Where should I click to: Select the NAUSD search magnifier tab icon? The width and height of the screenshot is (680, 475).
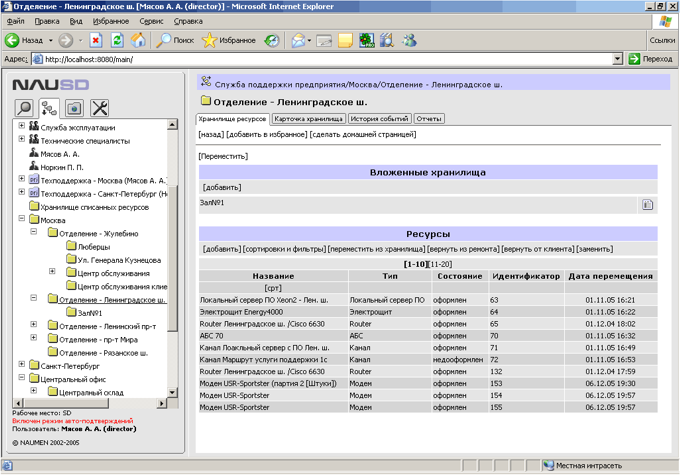[x=24, y=108]
